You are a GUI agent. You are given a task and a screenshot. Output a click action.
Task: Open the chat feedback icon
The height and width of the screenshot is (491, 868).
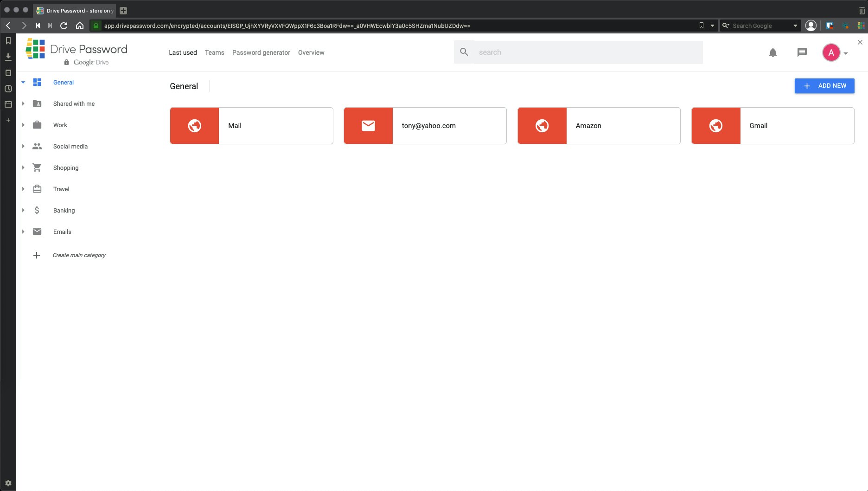802,52
